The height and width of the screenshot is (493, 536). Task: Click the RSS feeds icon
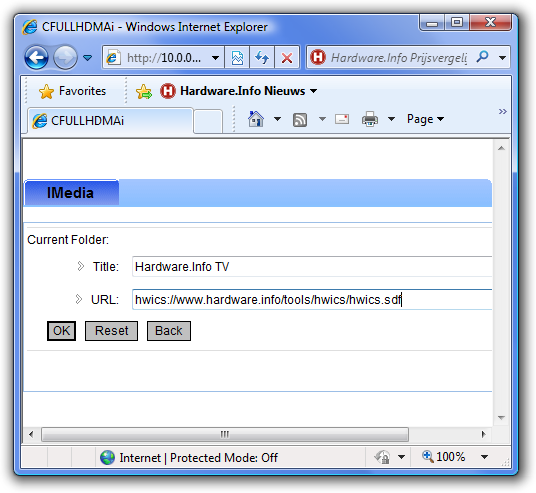[300, 120]
